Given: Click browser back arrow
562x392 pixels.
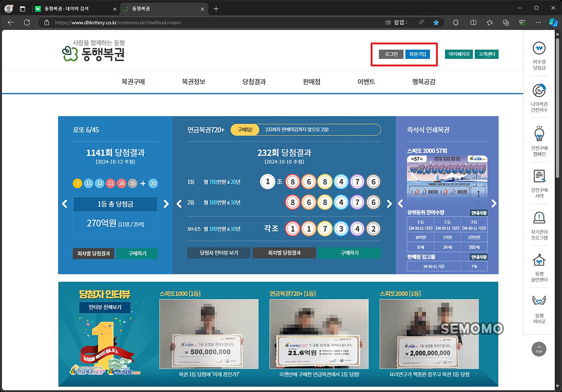Looking at the screenshot, I should pos(11,23).
